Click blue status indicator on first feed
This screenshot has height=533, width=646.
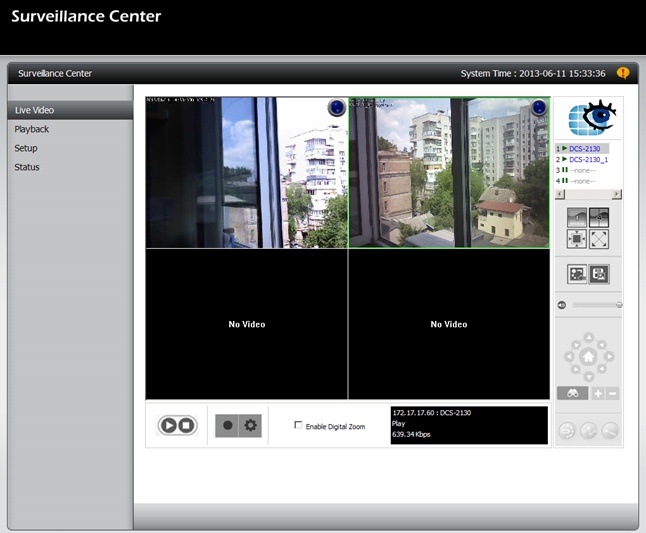(x=337, y=108)
